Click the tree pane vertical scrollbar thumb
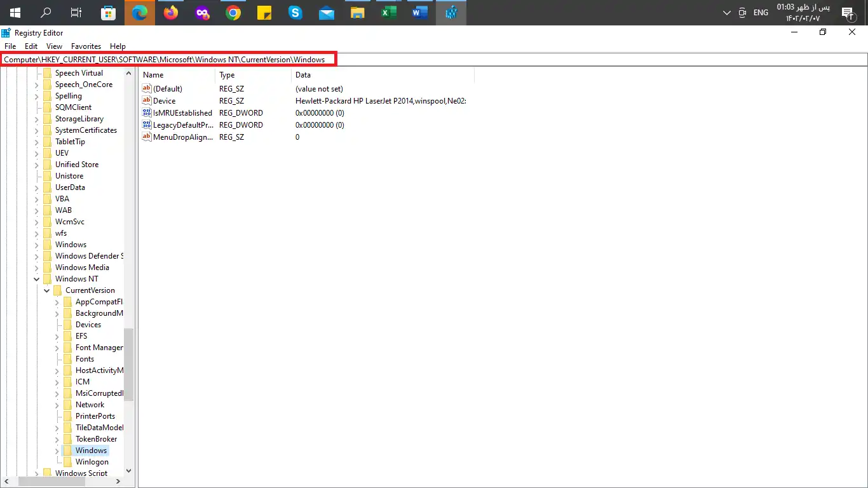The width and height of the screenshot is (868, 488). [129, 364]
